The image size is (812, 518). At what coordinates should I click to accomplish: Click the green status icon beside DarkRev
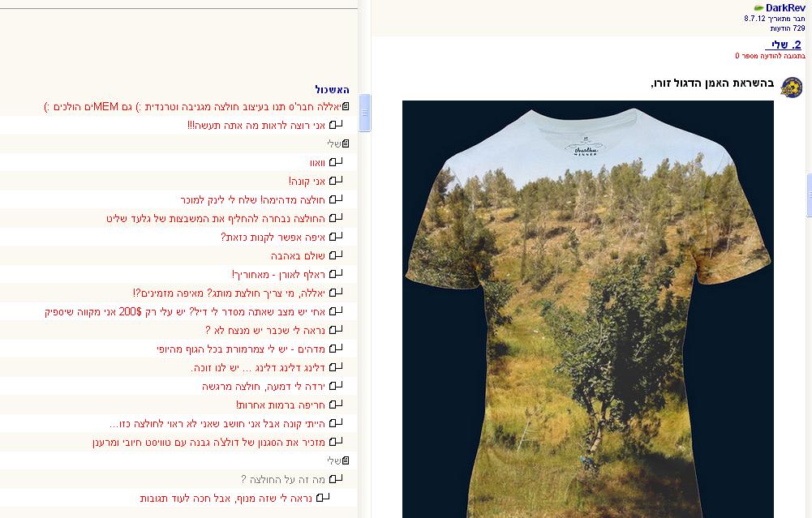pyautogui.click(x=758, y=8)
